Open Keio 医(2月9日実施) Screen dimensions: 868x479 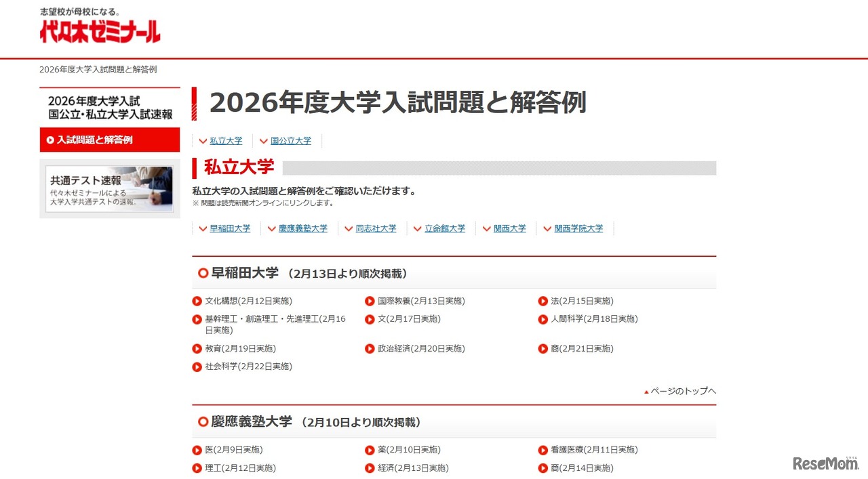[x=233, y=450]
